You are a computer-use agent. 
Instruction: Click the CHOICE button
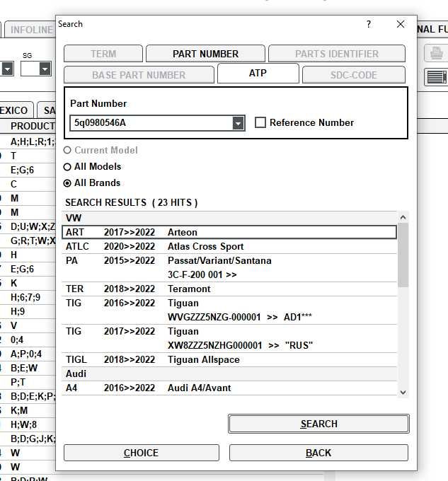142,453
